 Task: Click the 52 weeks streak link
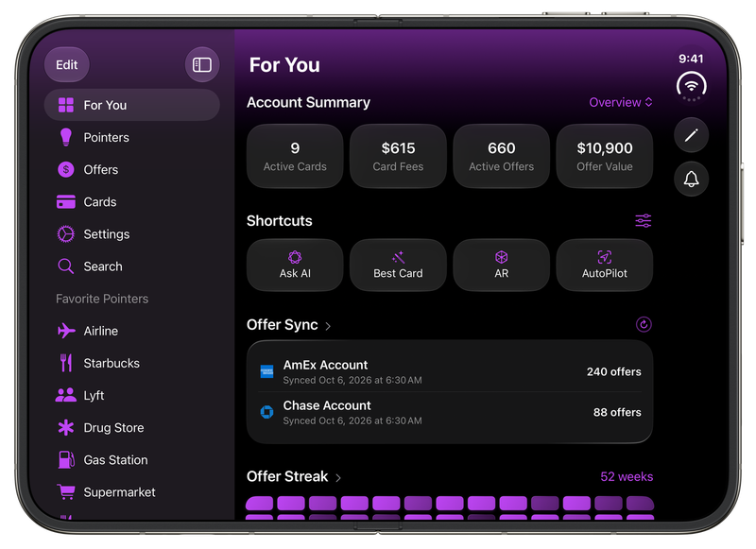627,476
